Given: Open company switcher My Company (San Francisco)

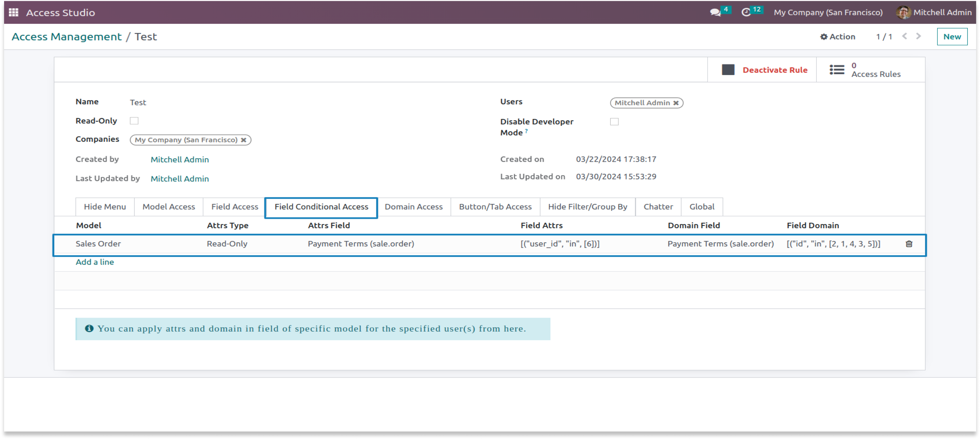Looking at the screenshot, I should point(828,12).
